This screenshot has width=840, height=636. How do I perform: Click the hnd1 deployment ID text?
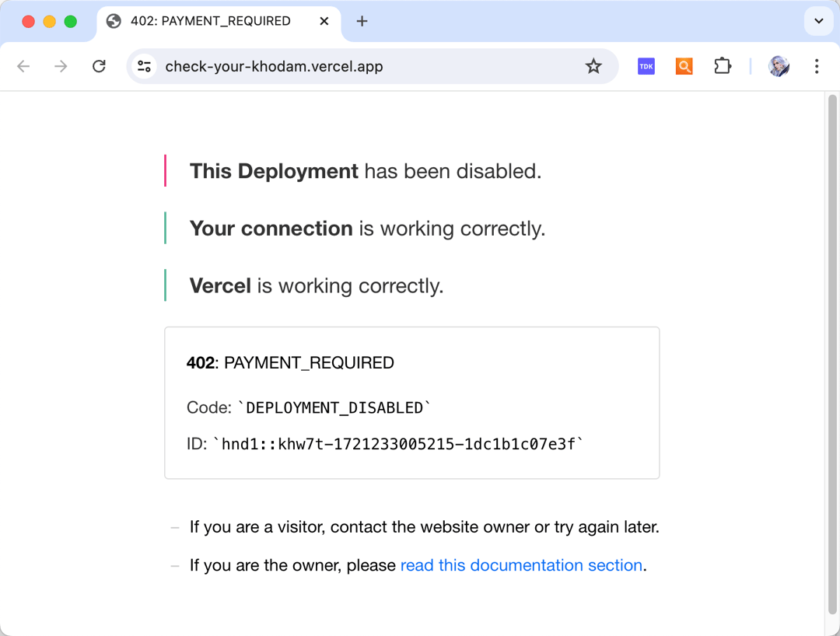pos(397,444)
